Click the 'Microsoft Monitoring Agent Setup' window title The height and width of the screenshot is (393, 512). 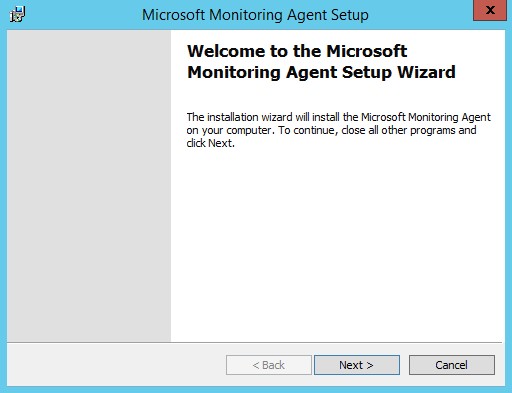(x=255, y=15)
